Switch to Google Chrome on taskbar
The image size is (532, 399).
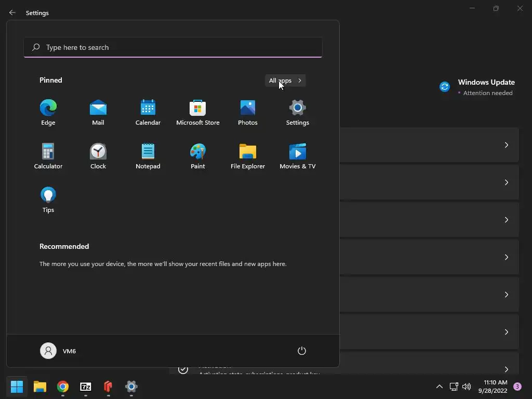point(63,386)
